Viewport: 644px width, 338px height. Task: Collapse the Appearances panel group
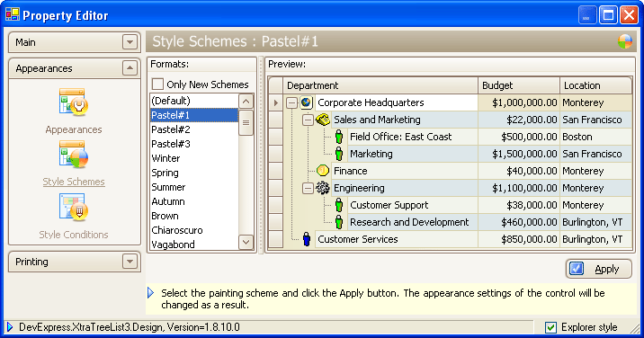point(130,68)
